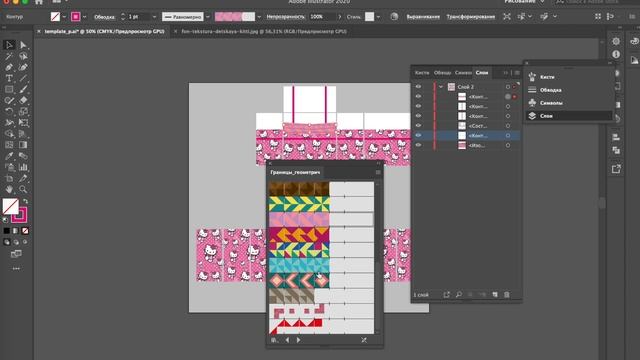
Task: Set paint mode to solid Color box
Action: click(x=7, y=231)
